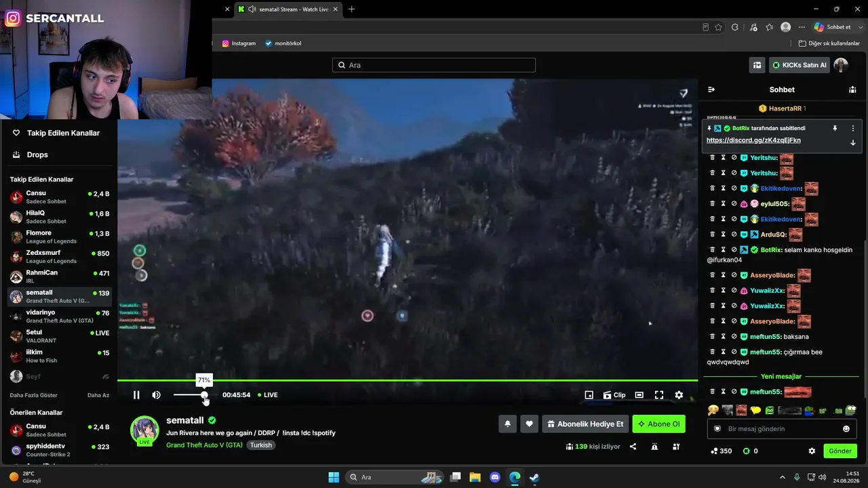Open spyhiddentv in recommended channels
This screenshot has width=868, height=488.
(60, 450)
